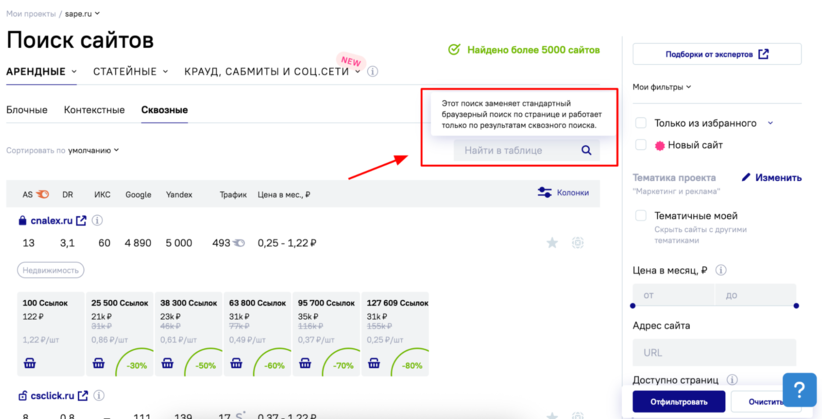Enable Только из избранного checkbox
The width and height of the screenshot is (822, 419).
click(x=641, y=123)
